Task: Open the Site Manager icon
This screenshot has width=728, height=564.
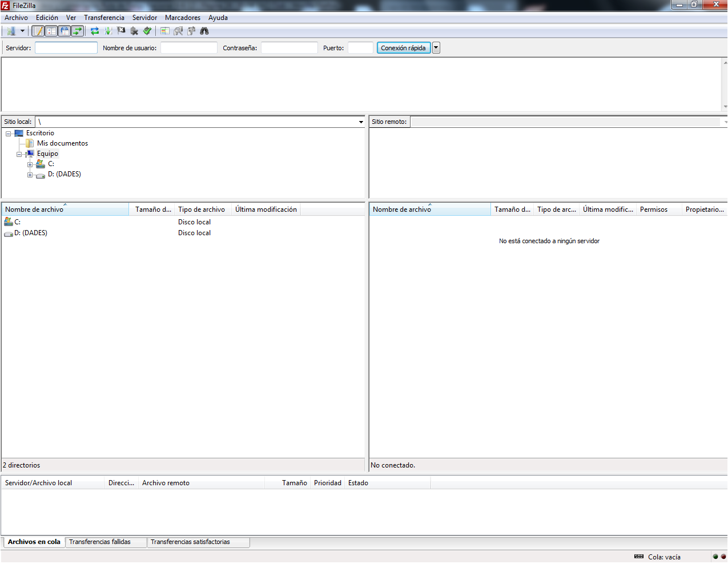Action: [11, 31]
